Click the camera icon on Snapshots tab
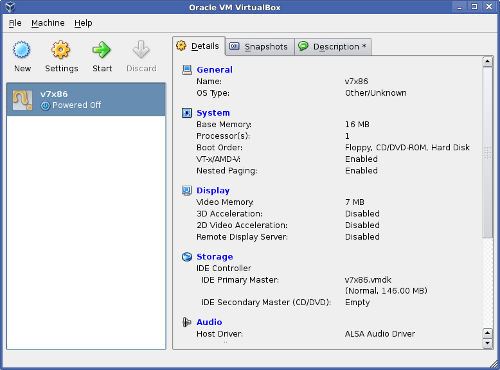This screenshot has height=370, width=500. tap(234, 46)
